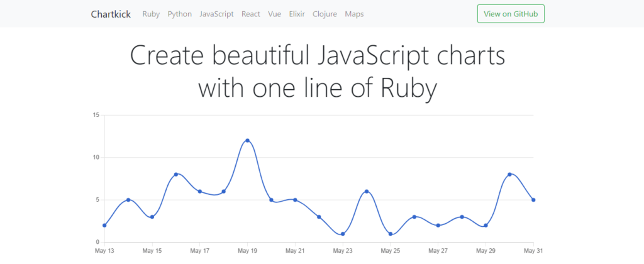Select the first data point at May 13
The image size is (644, 264).
click(x=104, y=225)
